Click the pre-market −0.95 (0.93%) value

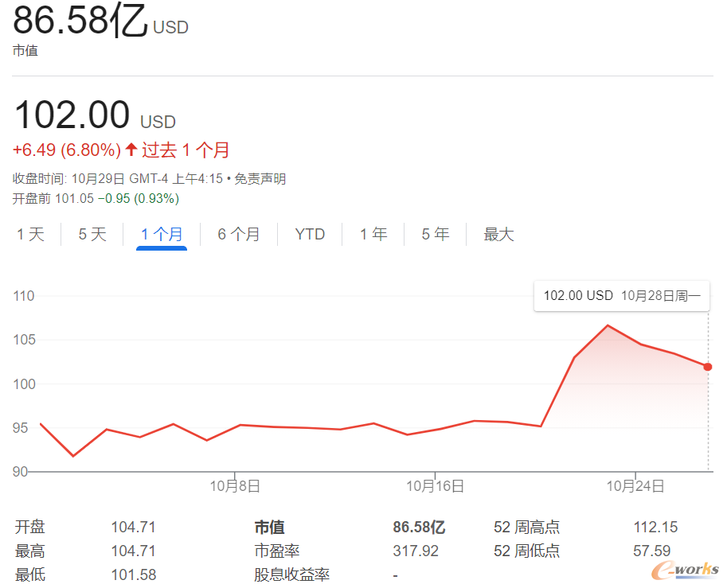coord(139,199)
